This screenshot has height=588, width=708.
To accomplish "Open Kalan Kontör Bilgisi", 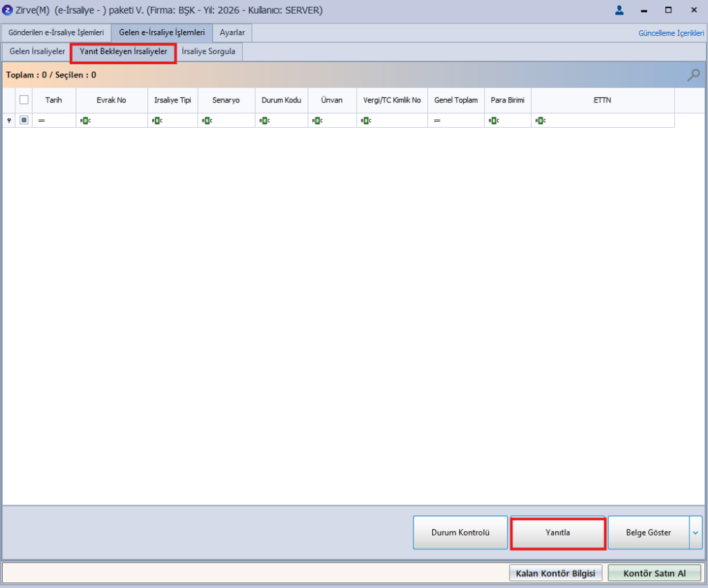I will pos(555,573).
